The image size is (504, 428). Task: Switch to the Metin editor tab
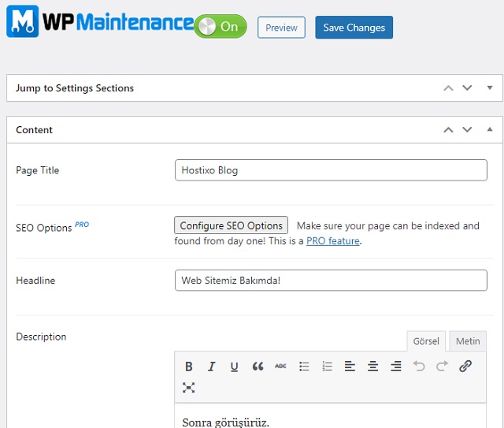point(468,341)
